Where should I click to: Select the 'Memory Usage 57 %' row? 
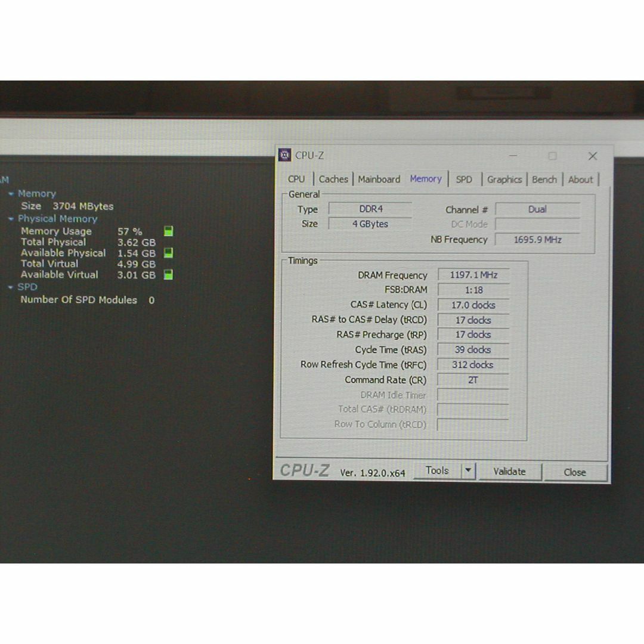pyautogui.click(x=81, y=231)
